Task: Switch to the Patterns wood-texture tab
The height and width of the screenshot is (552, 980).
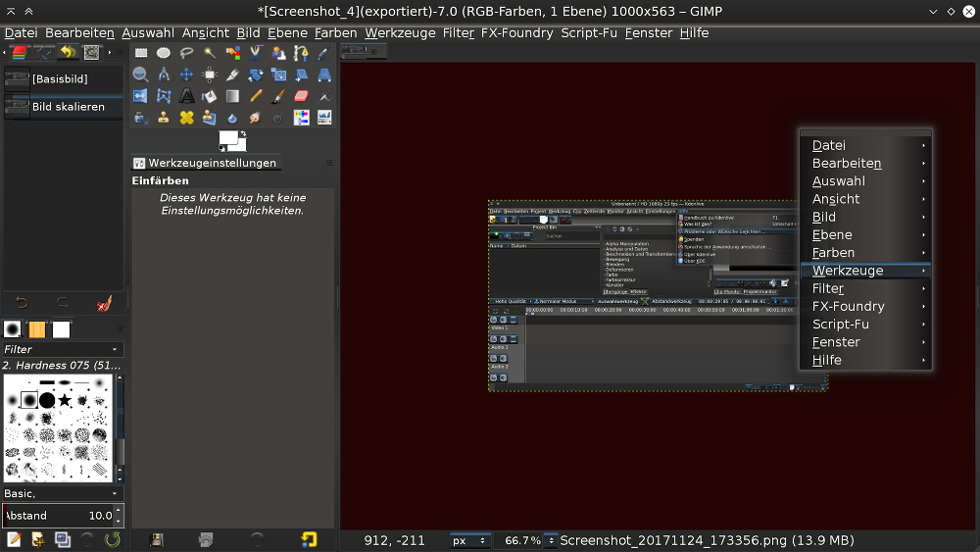Action: [37, 328]
